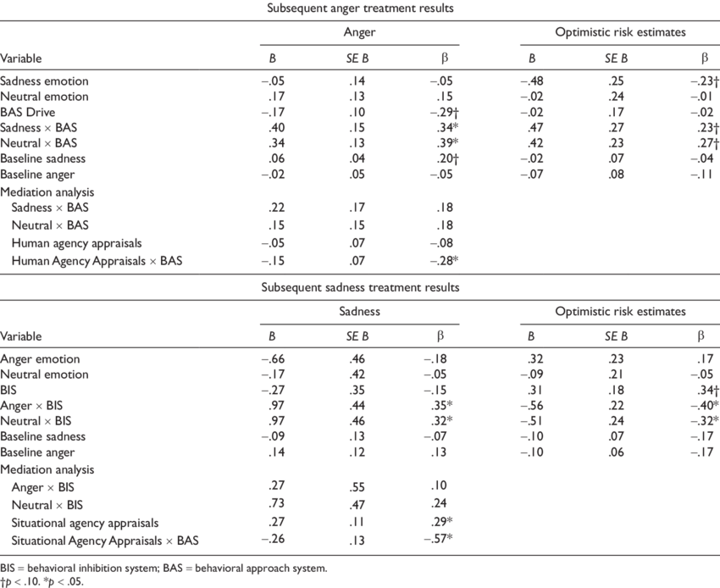Click the 'Human agency appraisals' row label
The image size is (720, 588).
pyautogui.click(x=76, y=243)
